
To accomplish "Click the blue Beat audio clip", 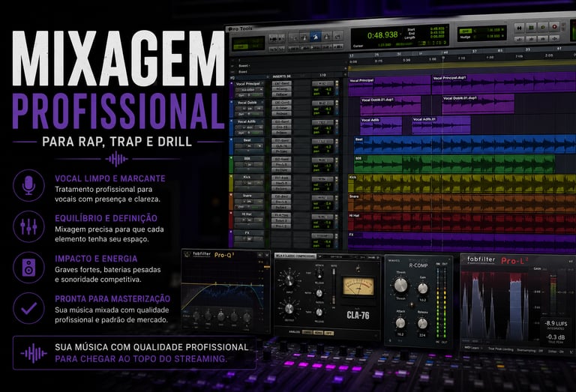I will click(x=465, y=144).
